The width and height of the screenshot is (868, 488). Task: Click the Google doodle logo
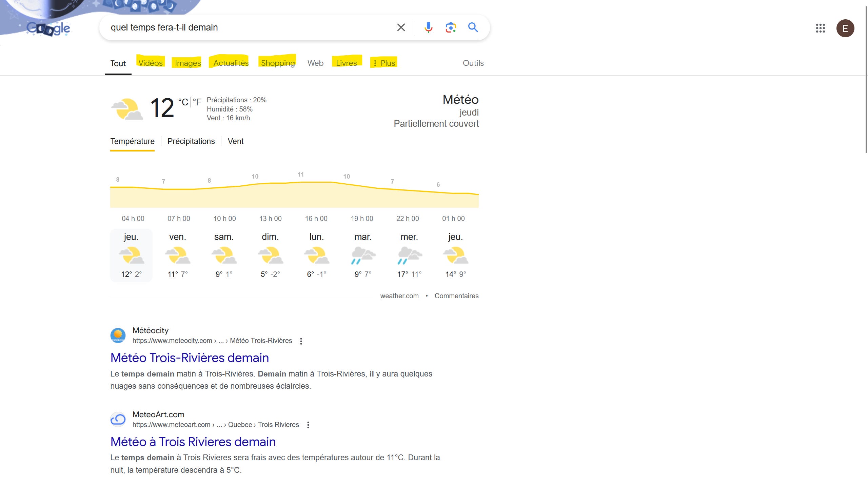pyautogui.click(x=48, y=28)
